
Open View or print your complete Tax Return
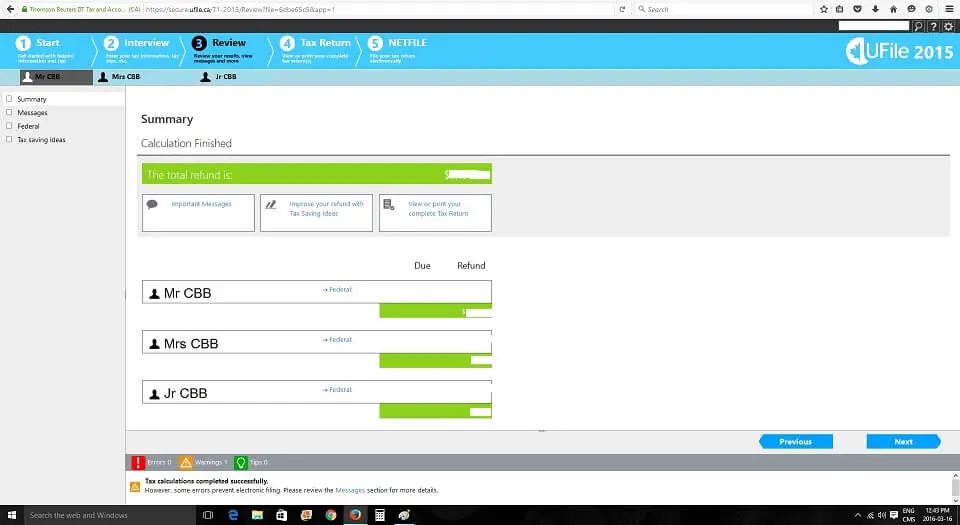435,213
